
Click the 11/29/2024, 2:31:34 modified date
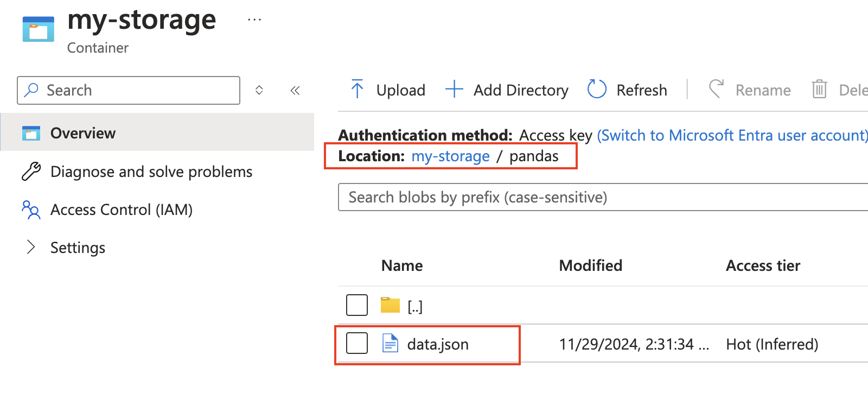[634, 344]
